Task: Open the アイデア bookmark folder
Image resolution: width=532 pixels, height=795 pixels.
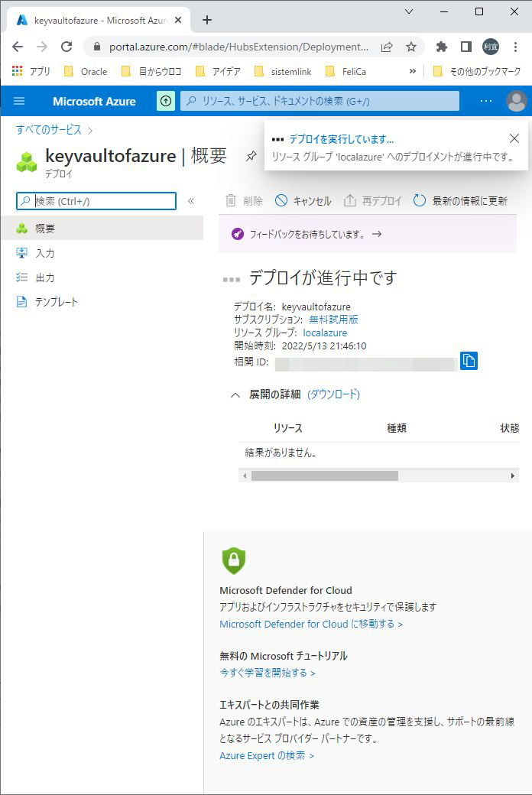Action: coord(218,72)
